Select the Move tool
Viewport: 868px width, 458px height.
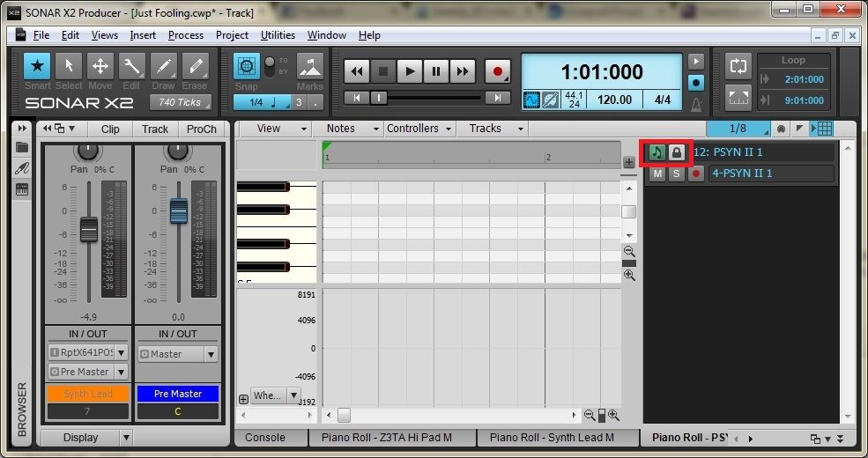tap(100, 68)
